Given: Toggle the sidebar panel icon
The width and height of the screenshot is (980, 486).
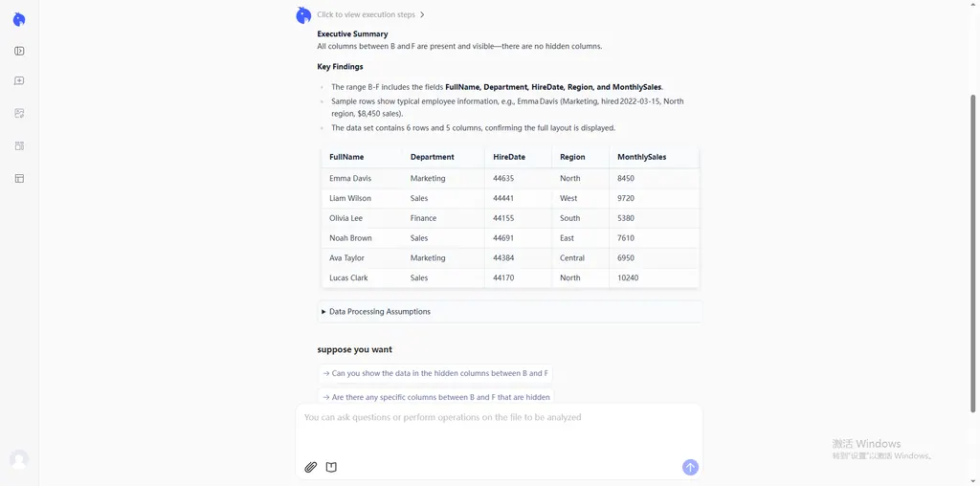Looking at the screenshot, I should [x=19, y=52].
